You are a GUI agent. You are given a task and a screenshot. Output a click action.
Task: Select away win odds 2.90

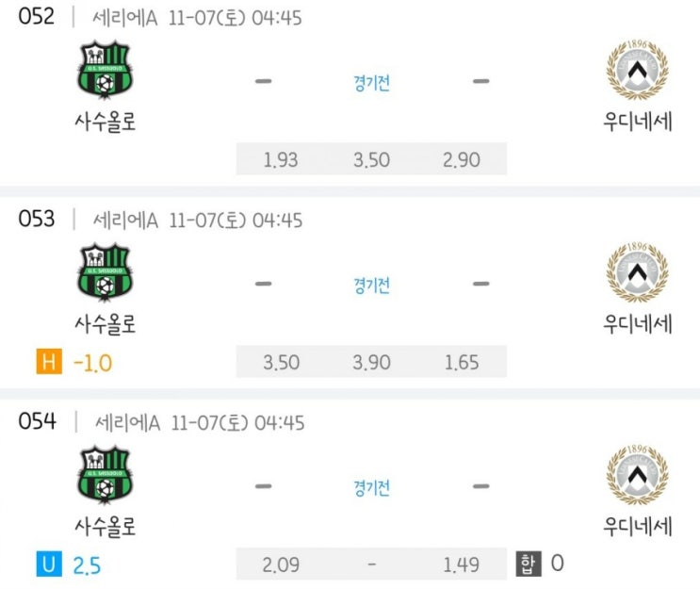[462, 159]
